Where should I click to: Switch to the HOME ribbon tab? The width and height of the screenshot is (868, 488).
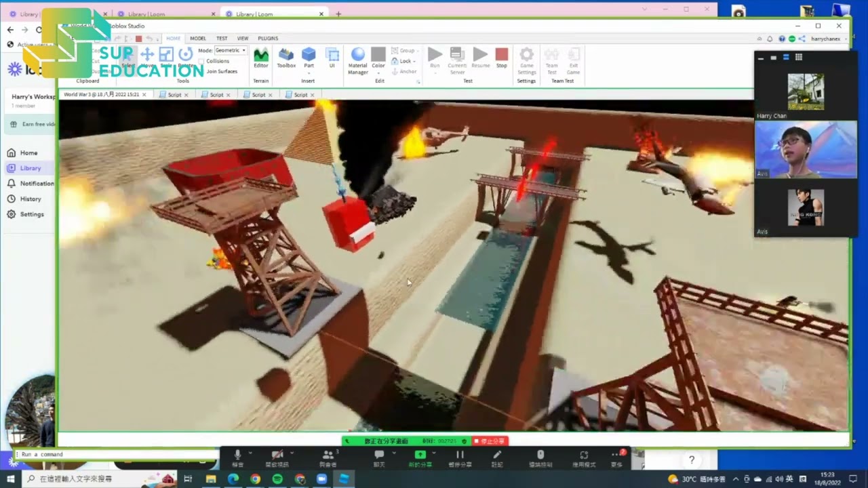click(x=174, y=39)
